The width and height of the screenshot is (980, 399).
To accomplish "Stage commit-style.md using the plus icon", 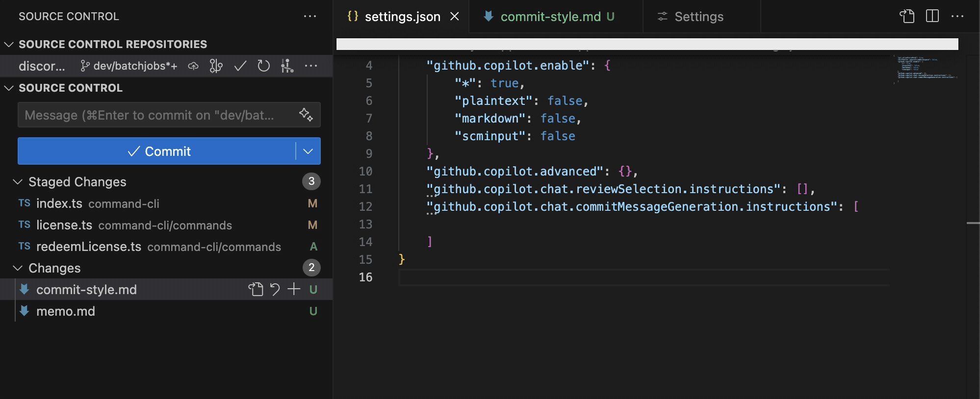I will coord(294,289).
